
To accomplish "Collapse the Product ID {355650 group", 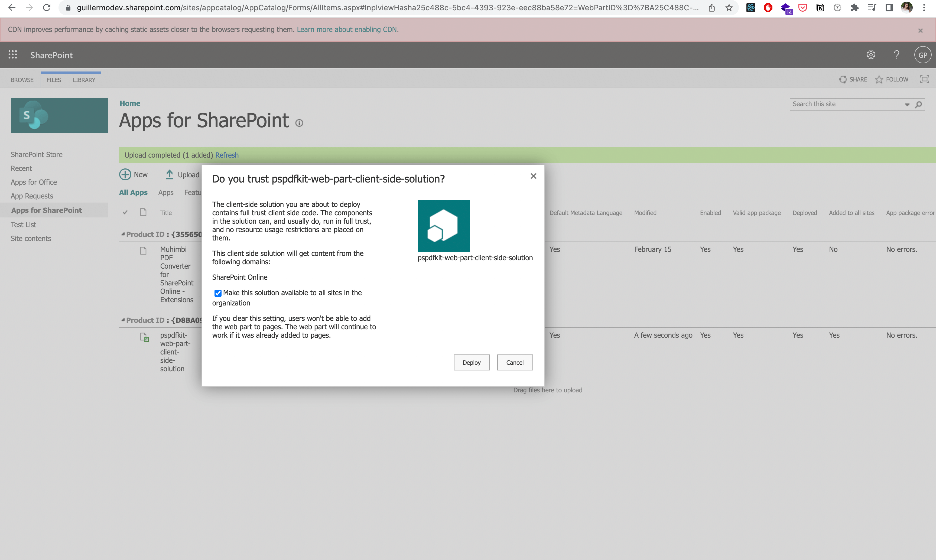I will [x=123, y=234].
